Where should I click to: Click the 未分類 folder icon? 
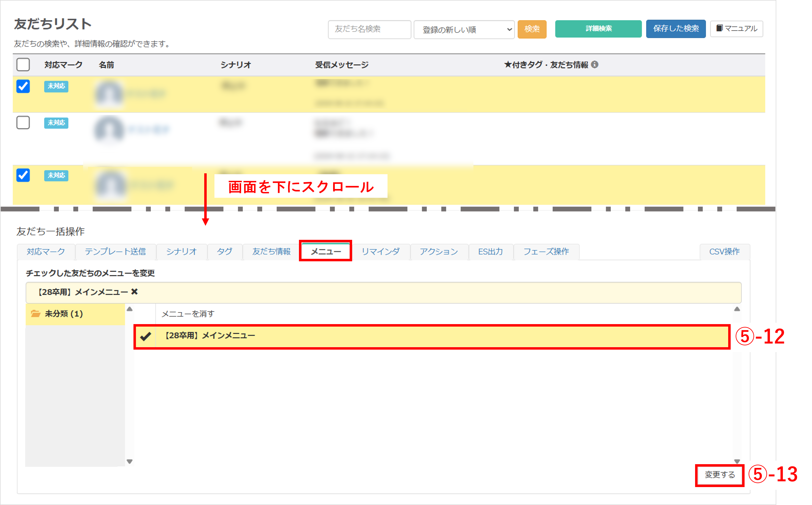[x=35, y=314]
